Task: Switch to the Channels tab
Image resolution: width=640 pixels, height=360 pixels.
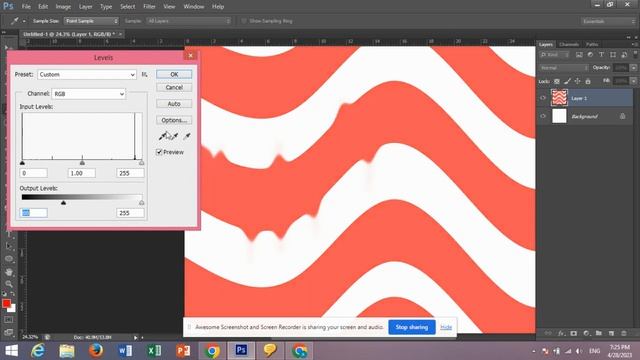Action: tap(569, 44)
